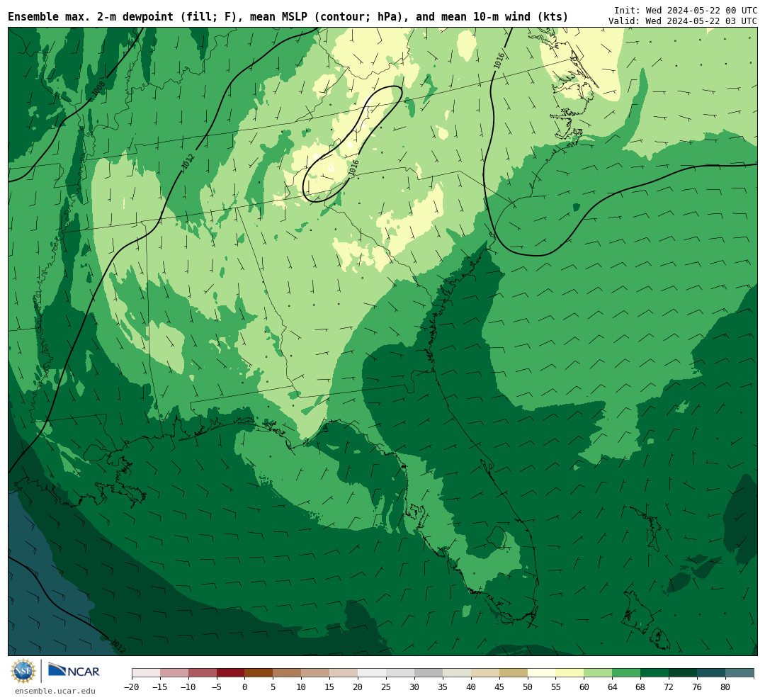Click the 1016 contour label over Virginia
The height and width of the screenshot is (700, 765).
pos(499,60)
